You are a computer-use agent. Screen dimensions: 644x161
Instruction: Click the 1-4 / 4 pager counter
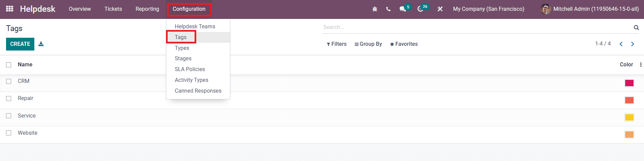point(603,44)
